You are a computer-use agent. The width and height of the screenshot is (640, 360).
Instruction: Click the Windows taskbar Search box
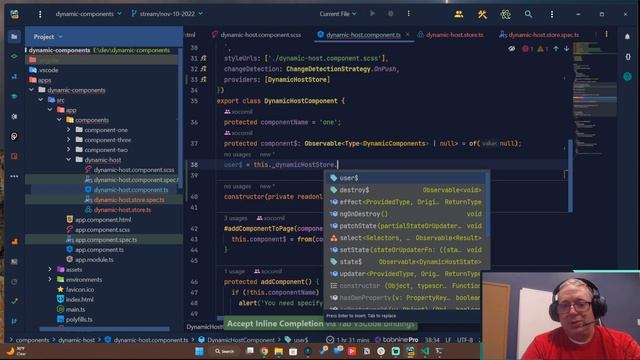point(225,351)
